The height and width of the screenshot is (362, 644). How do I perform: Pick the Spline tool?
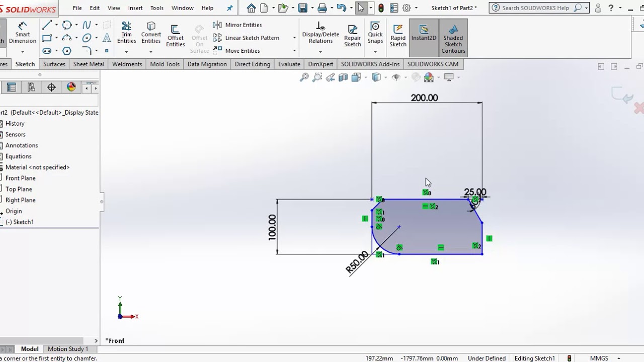tap(87, 25)
